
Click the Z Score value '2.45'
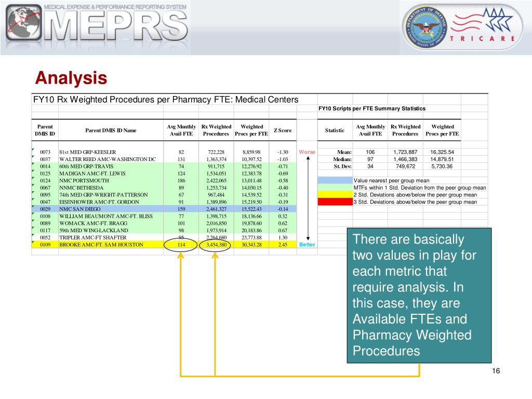point(283,245)
